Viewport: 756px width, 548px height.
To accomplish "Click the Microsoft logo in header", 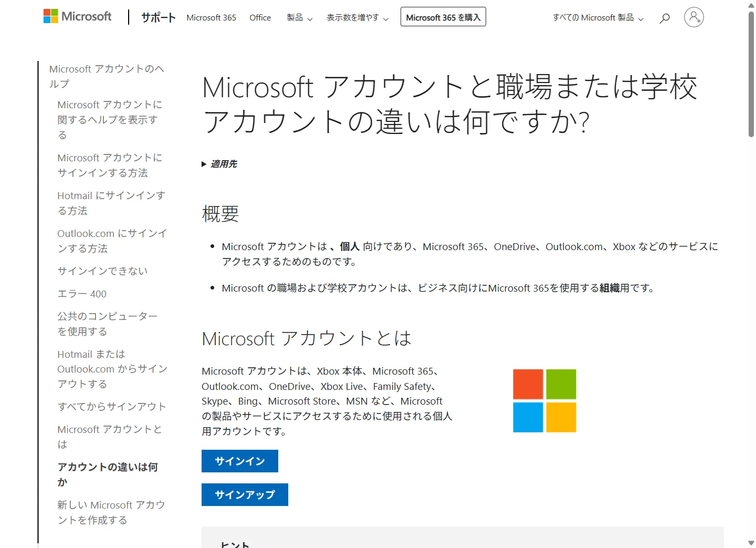I will [77, 16].
